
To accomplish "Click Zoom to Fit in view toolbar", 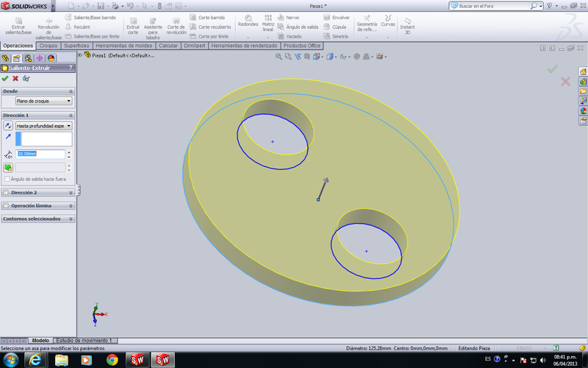I will [x=279, y=57].
